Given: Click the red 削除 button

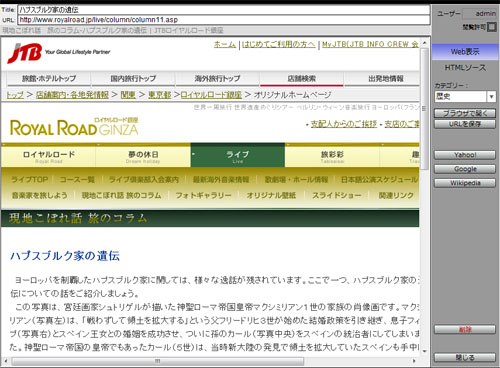Looking at the screenshot, I should tap(465, 330).
